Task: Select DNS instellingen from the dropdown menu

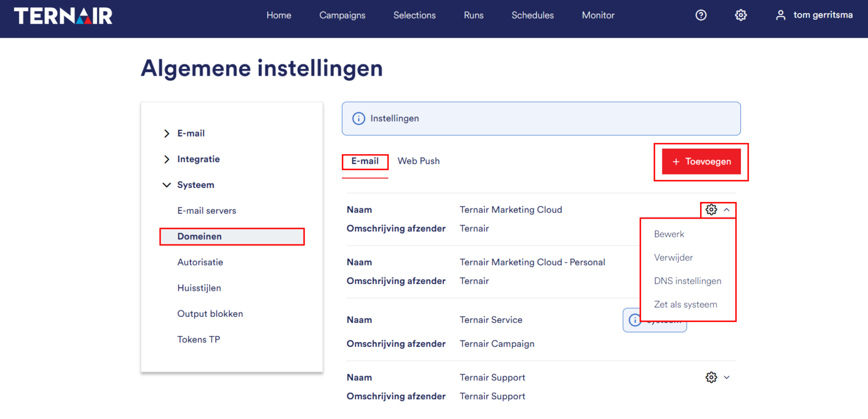Action: 687,281
